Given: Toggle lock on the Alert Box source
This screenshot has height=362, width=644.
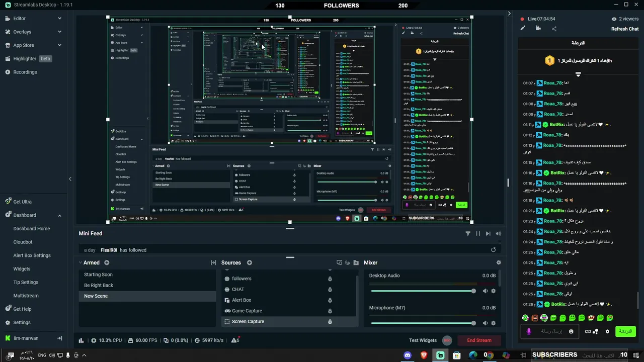Looking at the screenshot, I should tap(330, 300).
